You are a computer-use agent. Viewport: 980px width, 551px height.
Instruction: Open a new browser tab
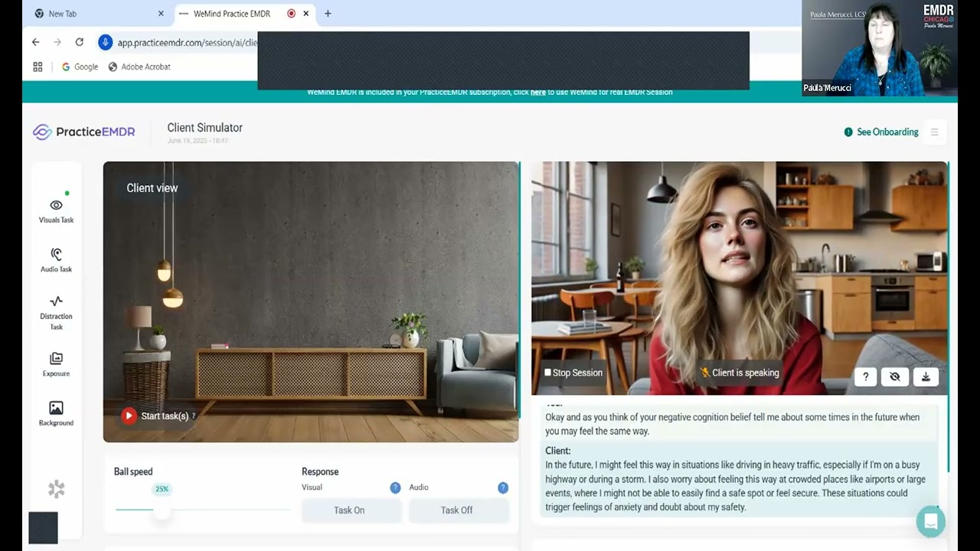pyautogui.click(x=328, y=14)
